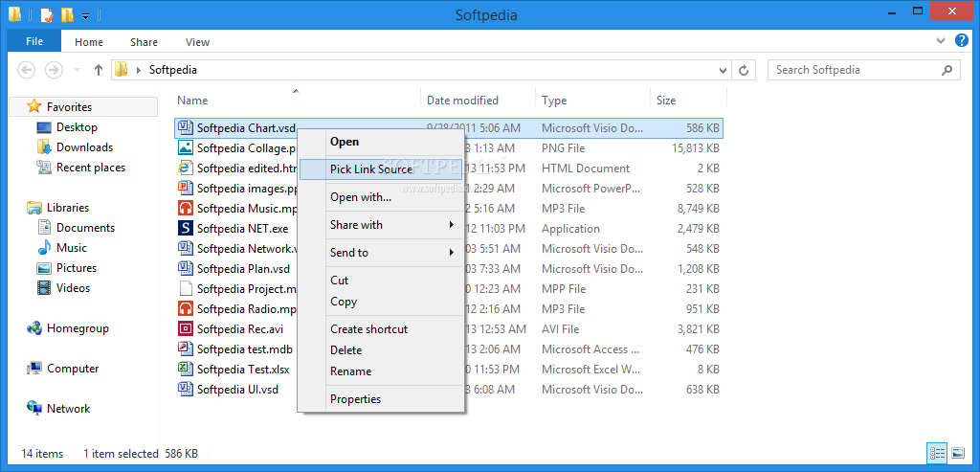This screenshot has width=980, height=472.
Task: Click the headphones icon of Softpedia Radio file
Action: 185,308
